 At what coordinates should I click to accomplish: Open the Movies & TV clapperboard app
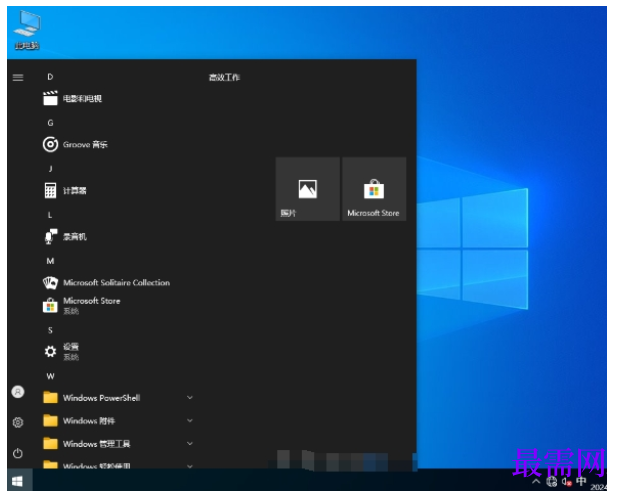[50, 98]
